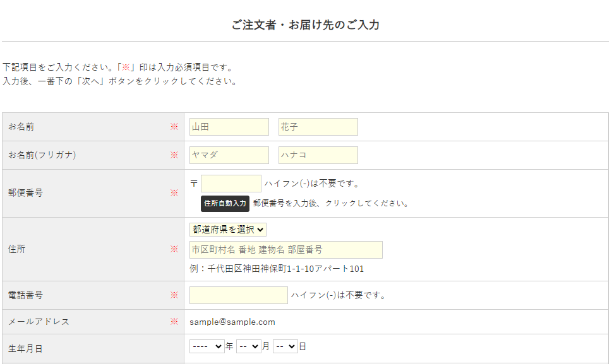Click the 電話番号 phone number input
This screenshot has height=364, width=612.
[x=238, y=295]
